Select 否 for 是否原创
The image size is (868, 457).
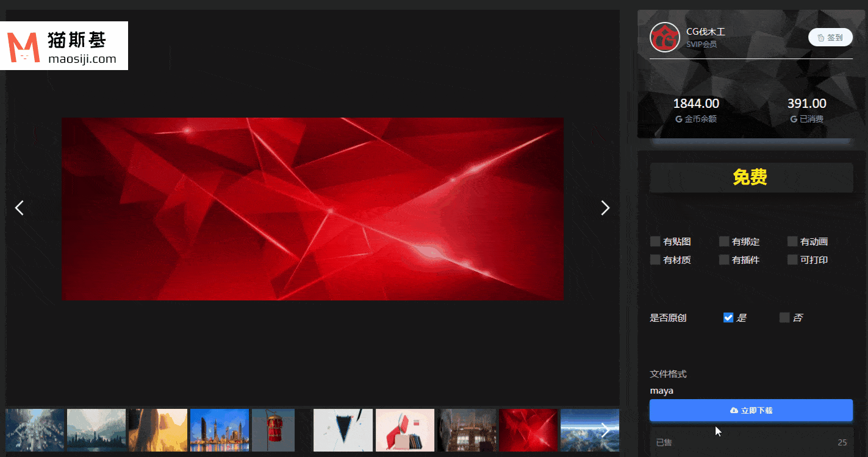784,317
